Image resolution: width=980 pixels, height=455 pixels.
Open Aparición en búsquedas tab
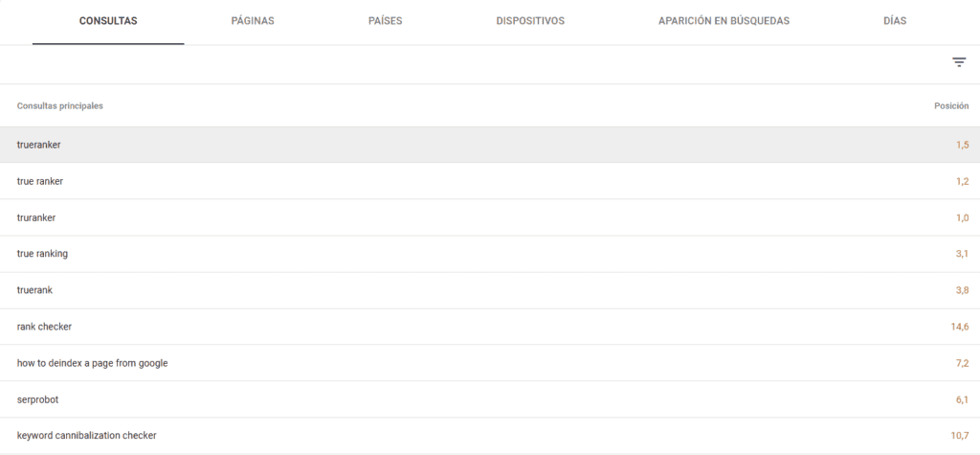pos(724,21)
